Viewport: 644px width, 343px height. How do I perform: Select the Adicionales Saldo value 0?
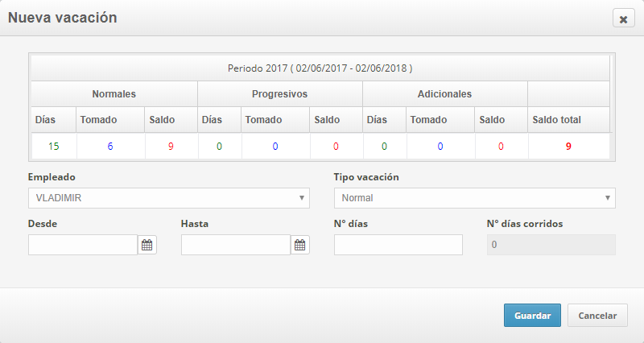[x=501, y=147]
